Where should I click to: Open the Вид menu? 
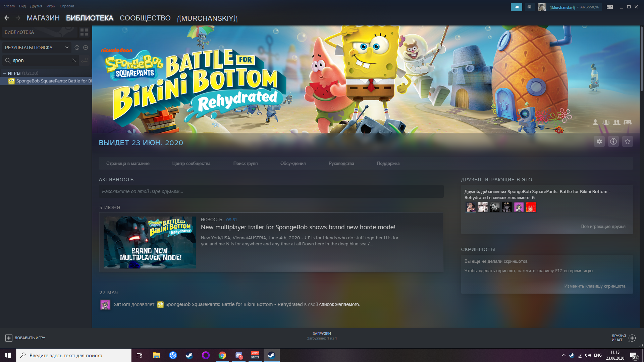(x=22, y=6)
